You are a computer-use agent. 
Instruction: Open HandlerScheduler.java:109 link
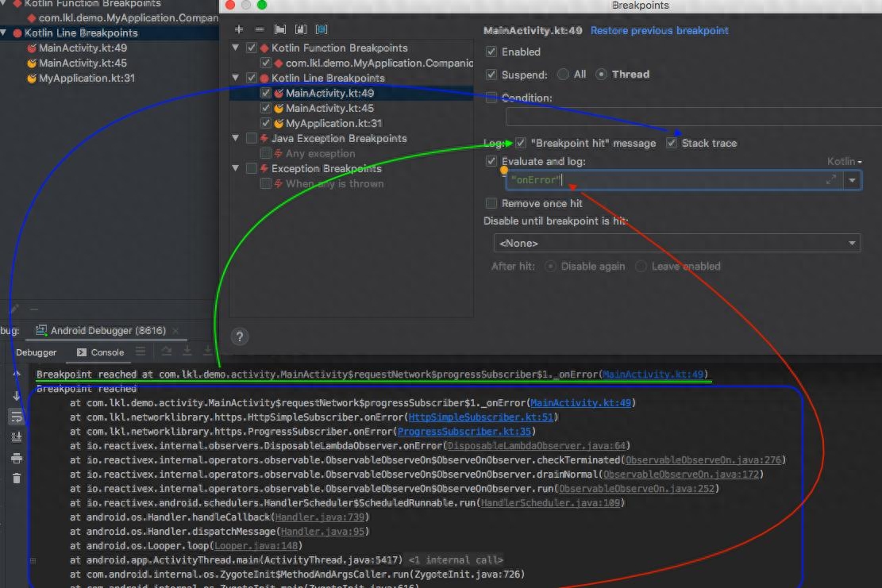click(550, 502)
